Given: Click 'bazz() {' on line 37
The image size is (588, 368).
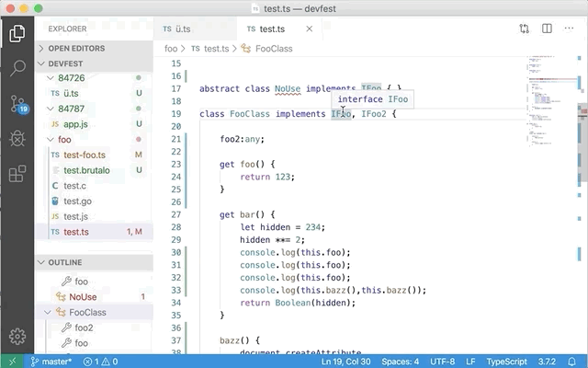Looking at the screenshot, I should [x=240, y=340].
